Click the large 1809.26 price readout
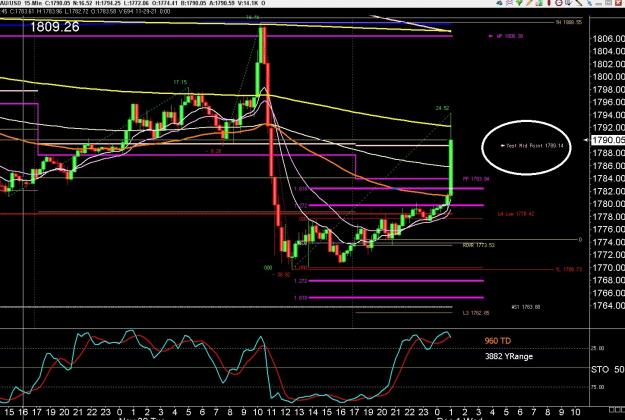The height and width of the screenshot is (420, 625). (55, 27)
